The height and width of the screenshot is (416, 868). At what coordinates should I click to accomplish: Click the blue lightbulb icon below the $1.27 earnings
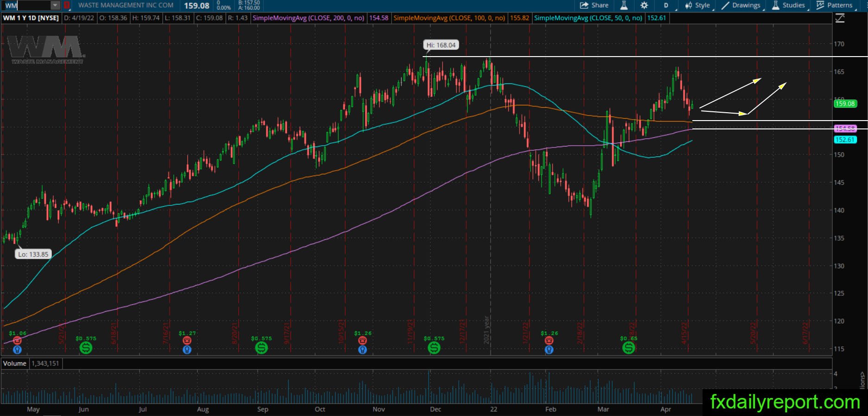click(x=187, y=350)
